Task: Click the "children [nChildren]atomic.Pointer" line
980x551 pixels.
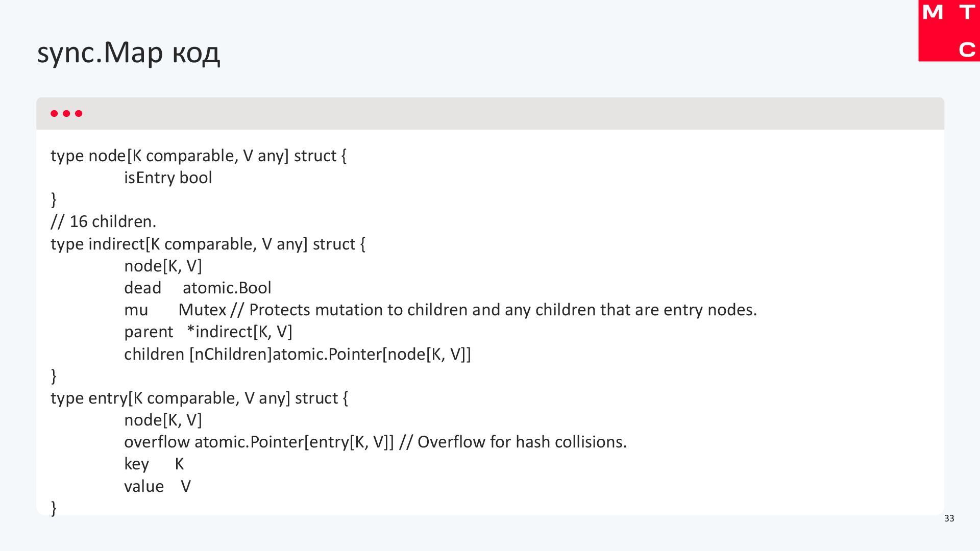Action: click(x=297, y=354)
